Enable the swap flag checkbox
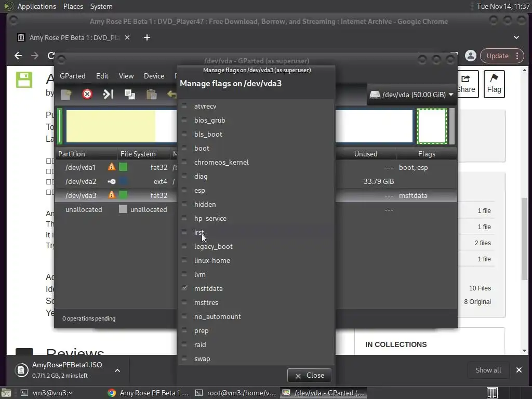This screenshot has width=532, height=399. point(184,358)
